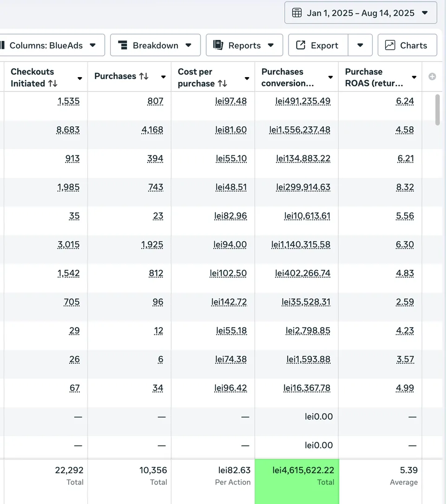Click the Breakdown hierarchy icon
The height and width of the screenshot is (504, 446).
tap(123, 45)
